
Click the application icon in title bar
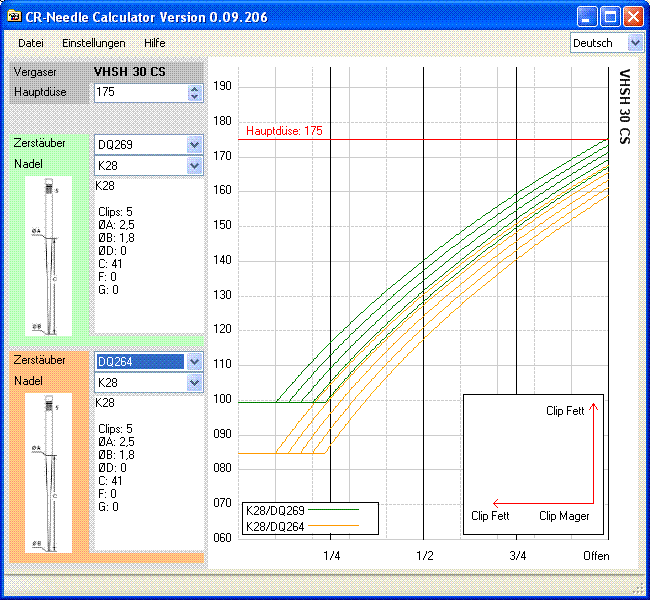click(x=15, y=17)
